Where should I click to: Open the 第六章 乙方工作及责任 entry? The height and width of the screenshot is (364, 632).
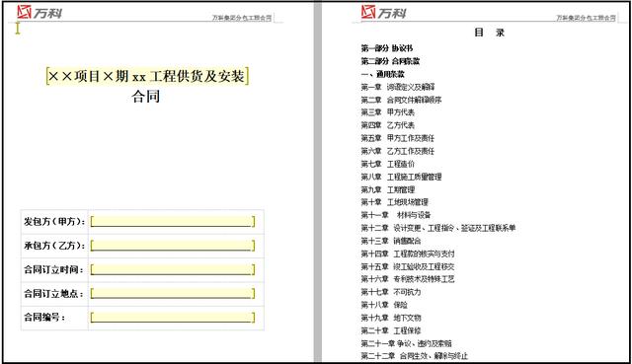[398, 151]
